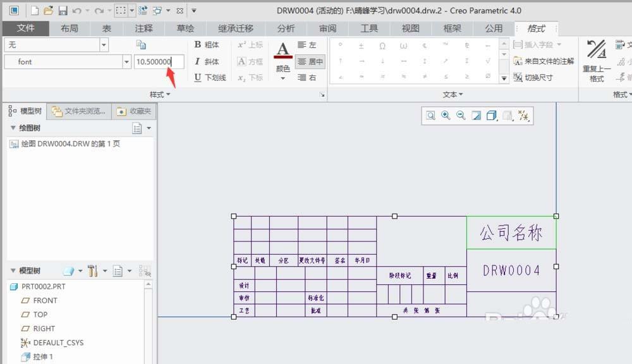Click the Save icon in quick access toolbar
The image size is (632, 364).
point(62,11)
